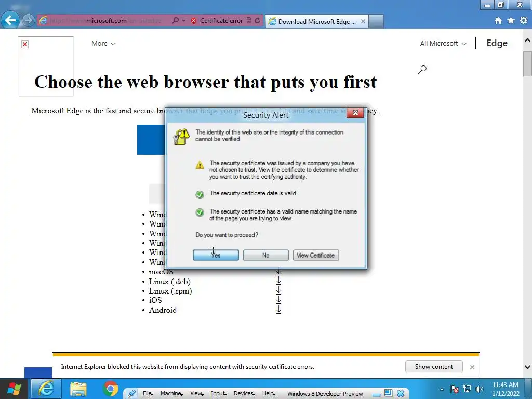Click the page search magnifier icon
This screenshot has width=532, height=399.
click(422, 70)
